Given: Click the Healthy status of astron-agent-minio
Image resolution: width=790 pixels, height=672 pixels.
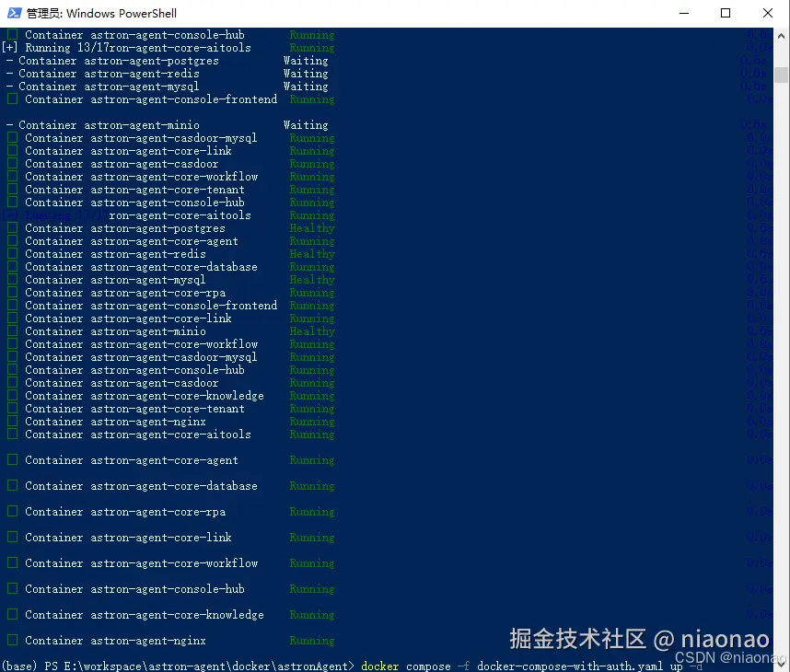Looking at the screenshot, I should (x=312, y=331).
